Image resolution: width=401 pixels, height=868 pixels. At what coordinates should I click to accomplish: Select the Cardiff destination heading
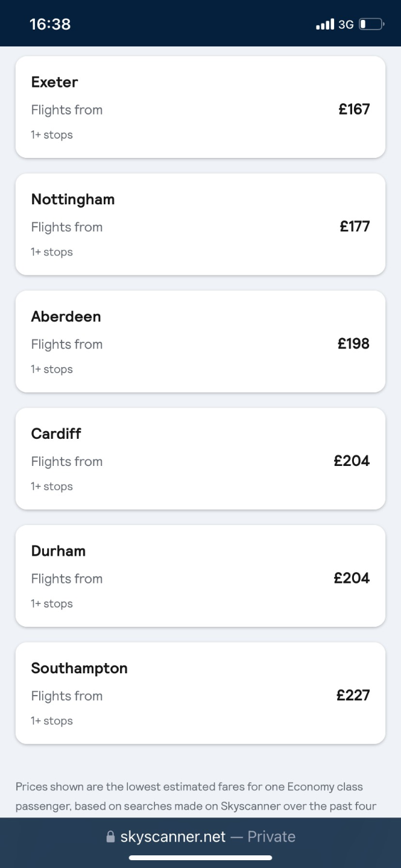click(x=56, y=433)
